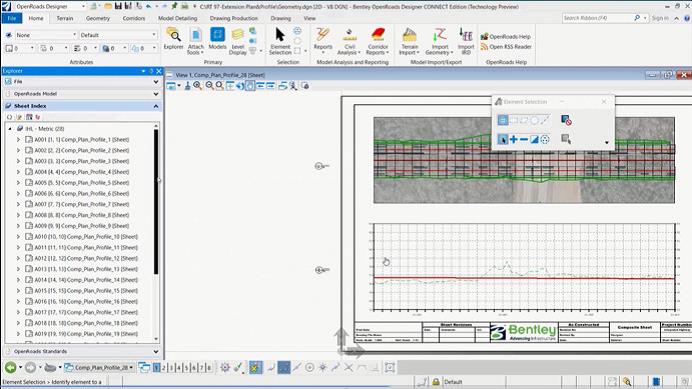Click Open RSS Reader
Image resolution: width=692 pixels, height=389 pixels.
(x=506, y=46)
